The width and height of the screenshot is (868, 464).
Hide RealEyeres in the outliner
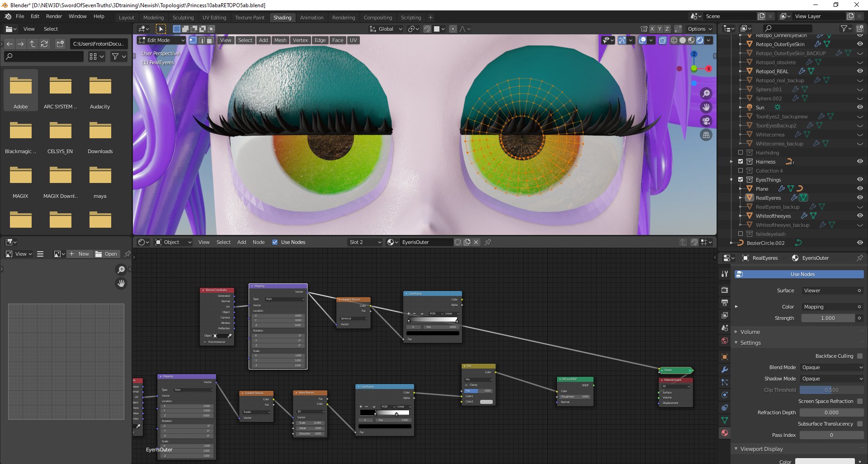pos(860,197)
